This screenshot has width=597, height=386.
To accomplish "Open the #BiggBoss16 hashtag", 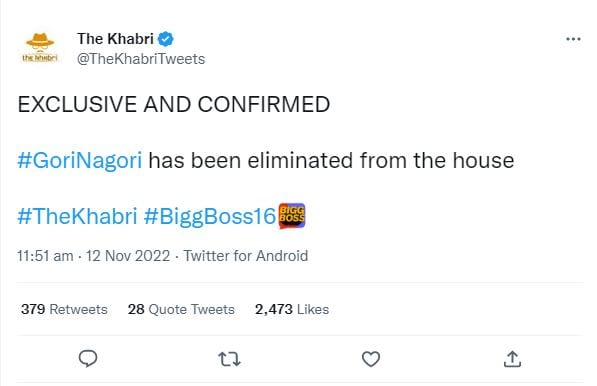I will point(210,216).
